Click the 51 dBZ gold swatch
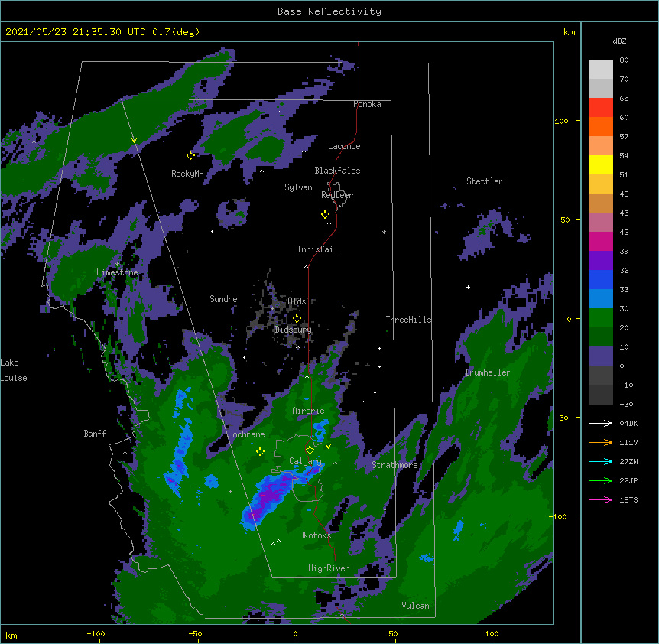The height and width of the screenshot is (644, 659). 601,184
